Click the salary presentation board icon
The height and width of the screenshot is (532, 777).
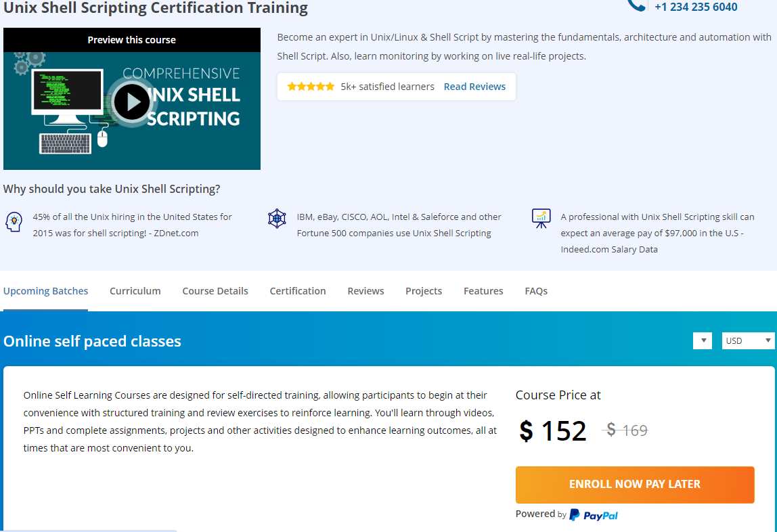(541, 218)
